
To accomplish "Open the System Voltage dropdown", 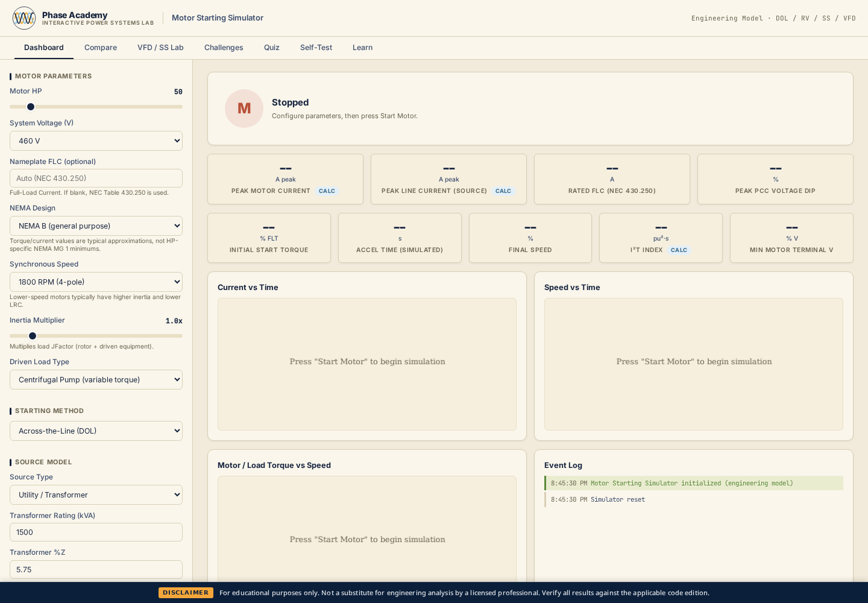I will coord(96,141).
